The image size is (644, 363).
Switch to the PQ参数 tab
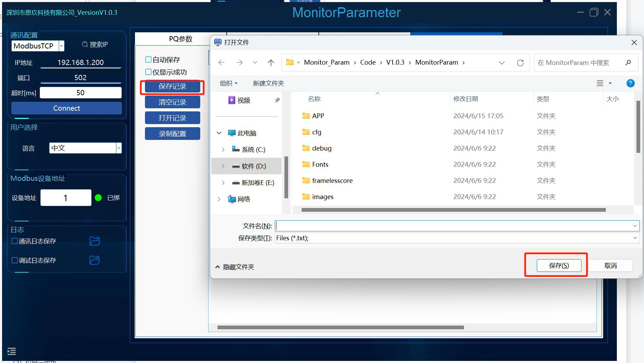181,39
